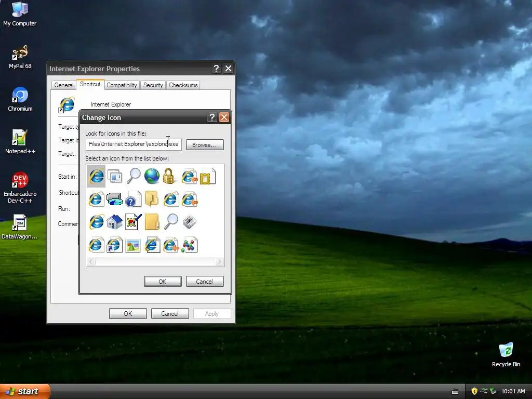This screenshot has height=399, width=532.
Task: Click the icon list scroll-left arrow
Action: coord(91,262)
